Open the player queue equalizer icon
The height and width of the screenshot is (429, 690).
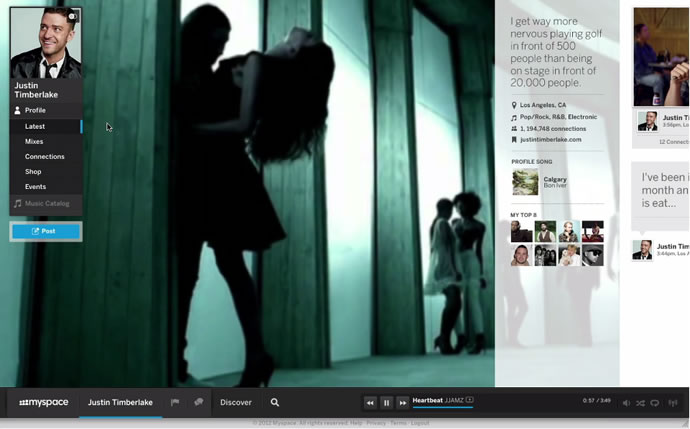tap(672, 403)
